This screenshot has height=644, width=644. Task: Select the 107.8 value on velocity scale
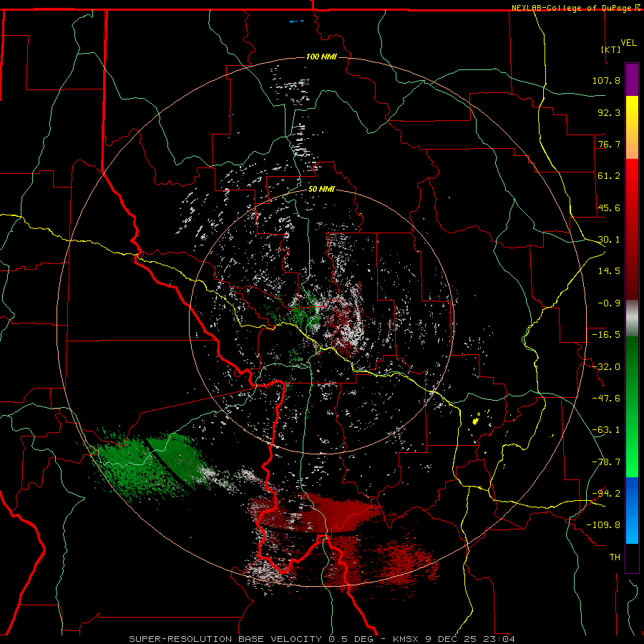(x=606, y=80)
